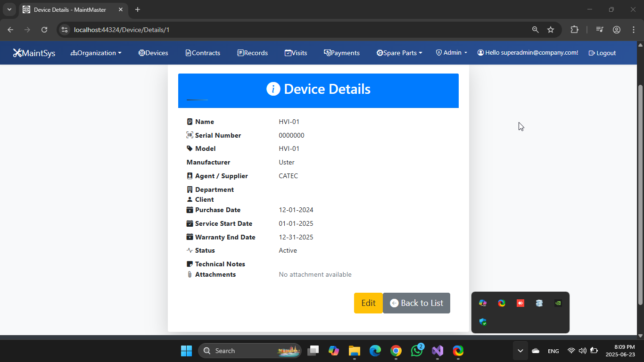Click the MaintSys logo in navbar
Screen dimensions: 644x362
(34, 53)
